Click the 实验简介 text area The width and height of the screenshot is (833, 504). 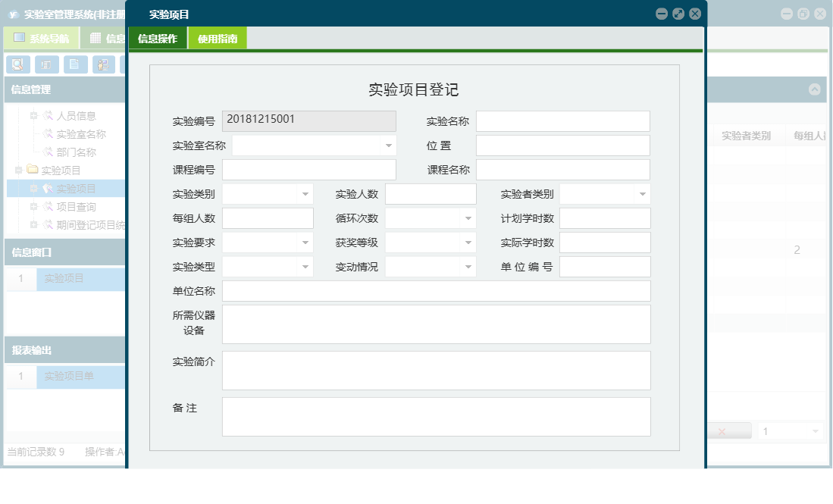pos(436,371)
